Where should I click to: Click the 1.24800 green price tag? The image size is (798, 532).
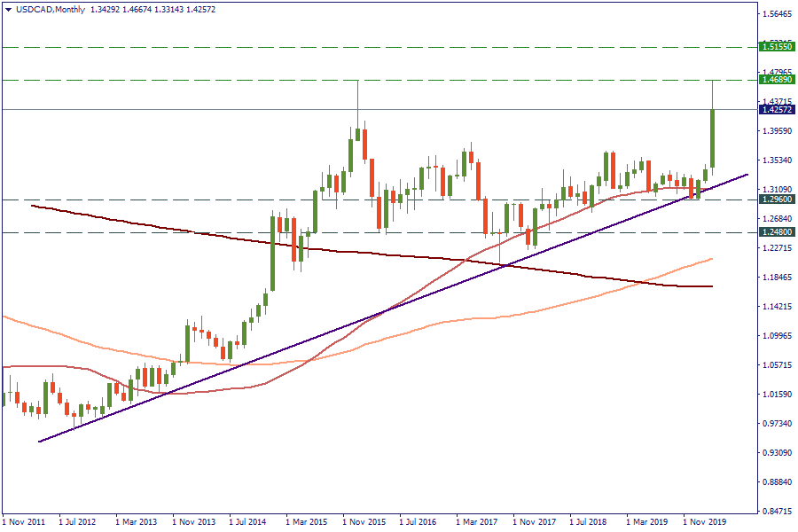(x=777, y=232)
